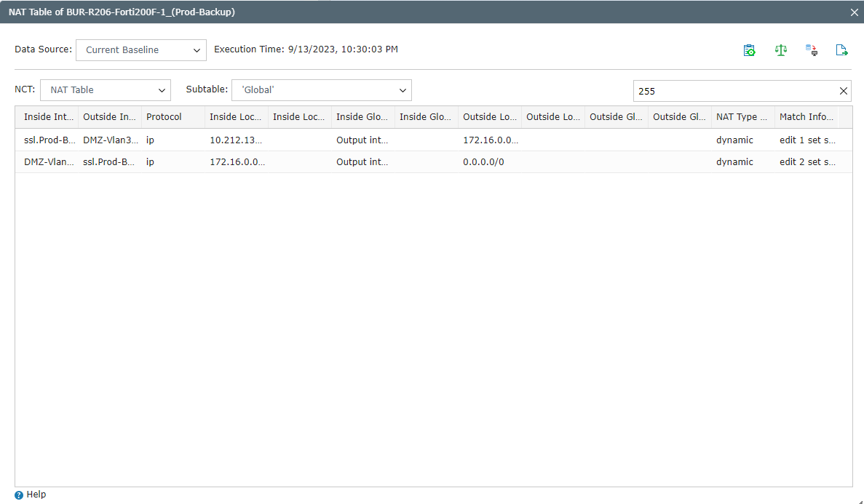The width and height of the screenshot is (864, 504).
Task: Click the 'edit 1 set s...' match info cell
Action: (807, 140)
